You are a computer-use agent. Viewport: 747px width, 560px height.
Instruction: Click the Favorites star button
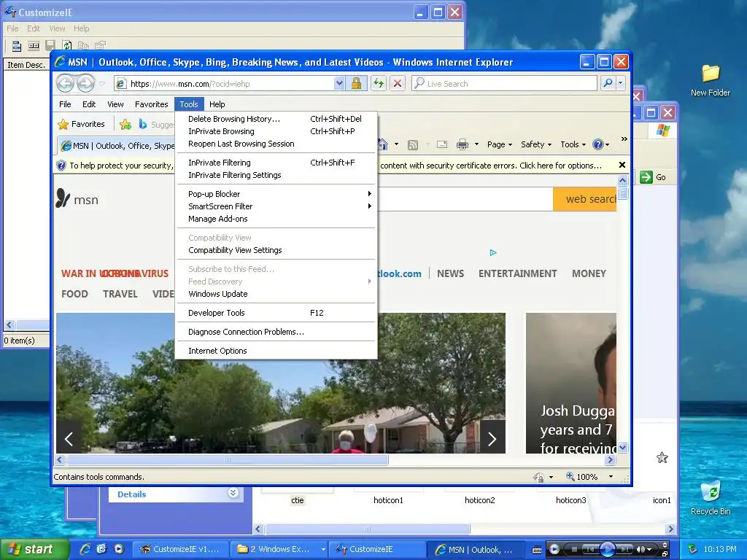point(82,124)
